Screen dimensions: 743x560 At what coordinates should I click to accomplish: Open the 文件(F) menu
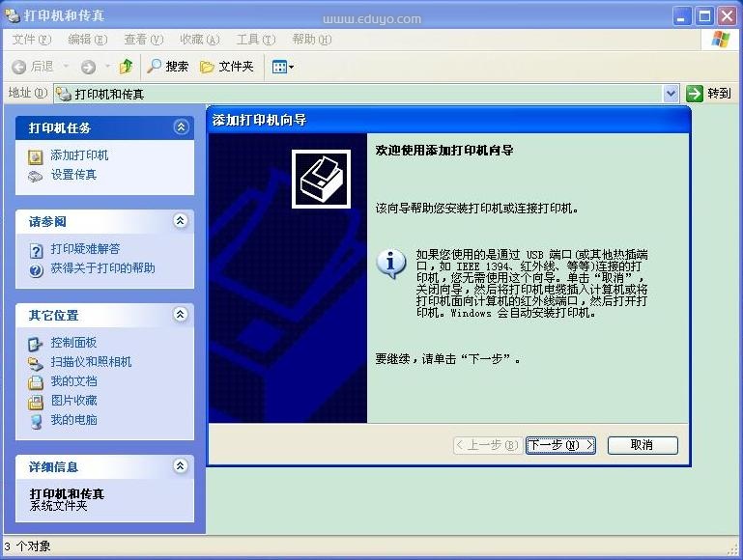pyautogui.click(x=31, y=40)
